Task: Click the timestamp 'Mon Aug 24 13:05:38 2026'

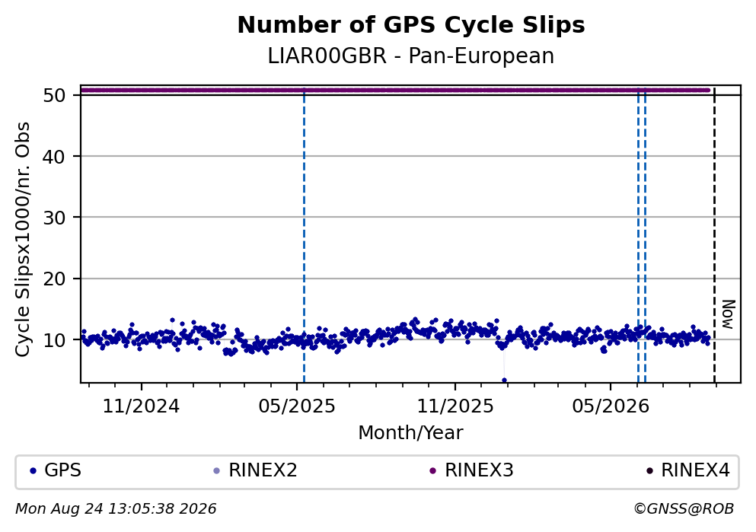Action: (x=116, y=509)
